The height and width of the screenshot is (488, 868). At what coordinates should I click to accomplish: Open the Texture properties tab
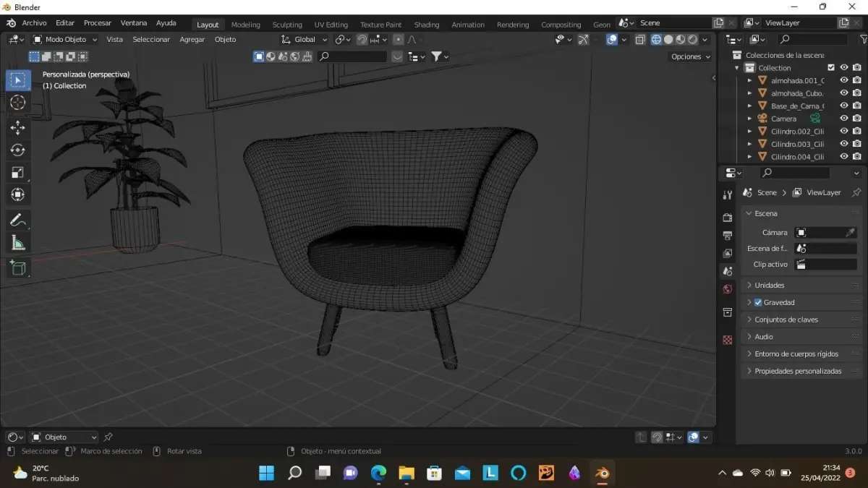[728, 340]
